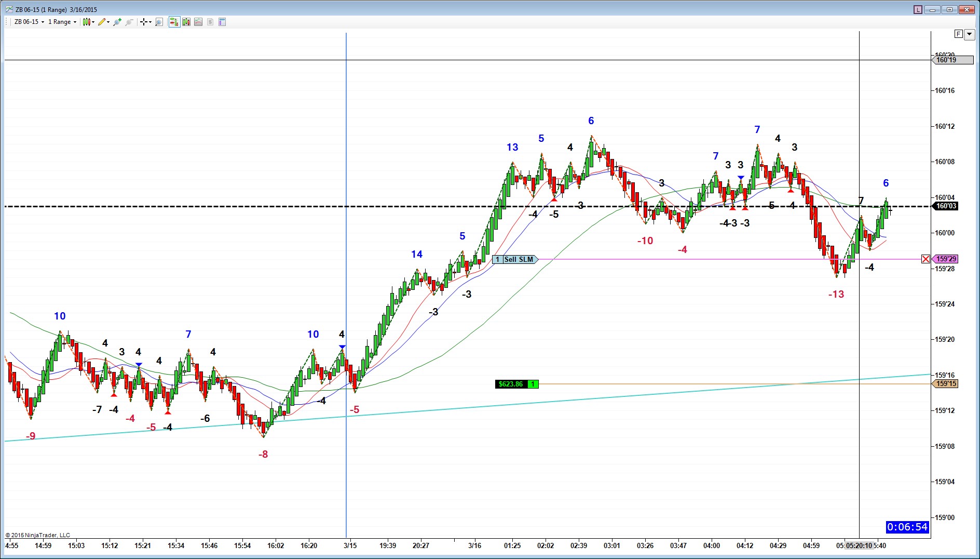
Task: Open the ZB 06-15 instrument selector
Action: (29, 22)
